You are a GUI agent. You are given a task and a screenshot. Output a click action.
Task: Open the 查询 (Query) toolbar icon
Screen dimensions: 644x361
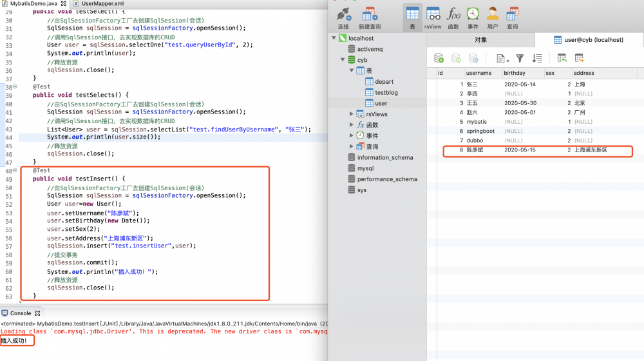512,18
